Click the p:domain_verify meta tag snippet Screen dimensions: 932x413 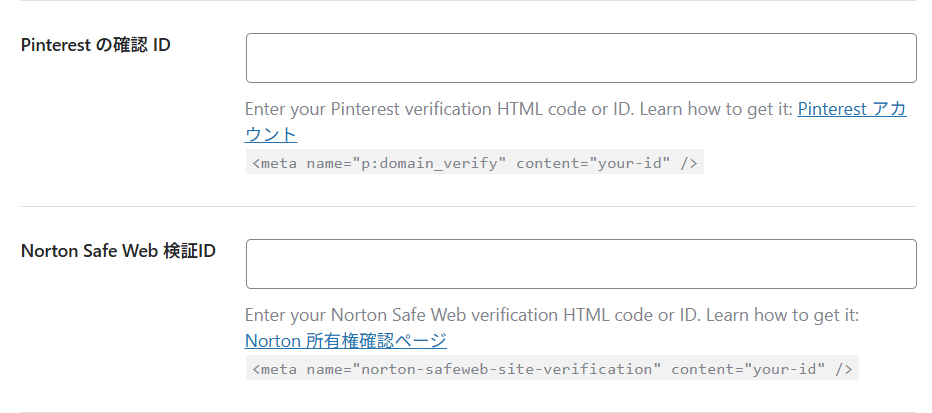pyautogui.click(x=474, y=163)
